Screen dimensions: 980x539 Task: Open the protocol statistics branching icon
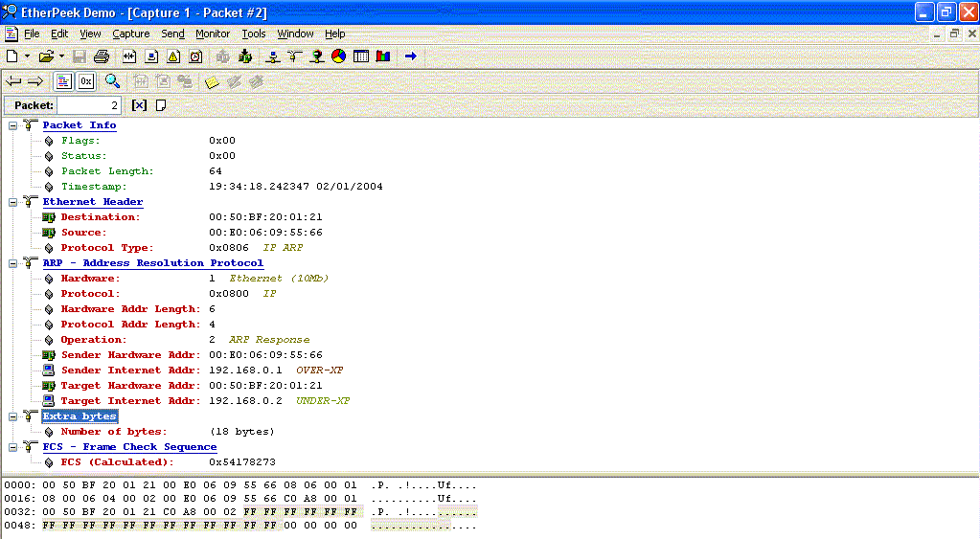point(295,56)
